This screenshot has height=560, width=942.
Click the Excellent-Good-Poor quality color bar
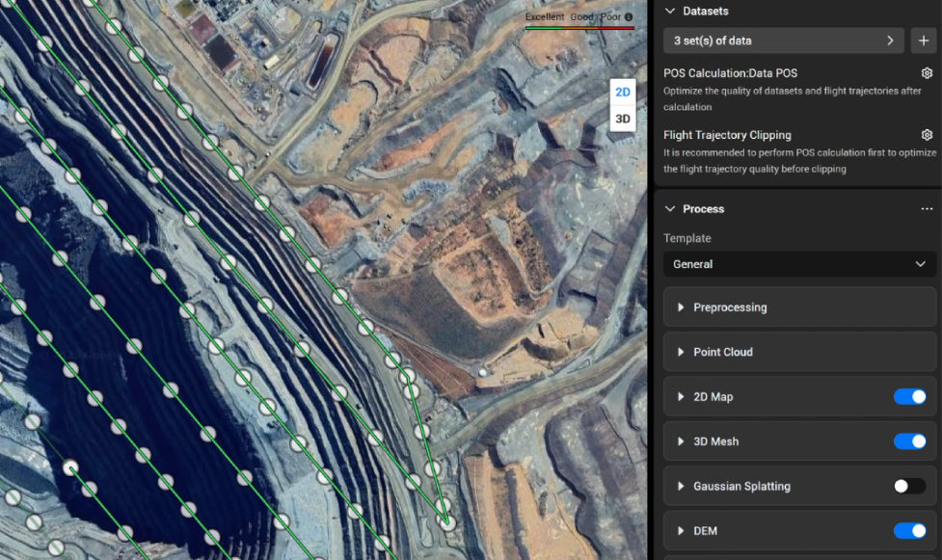click(x=579, y=27)
